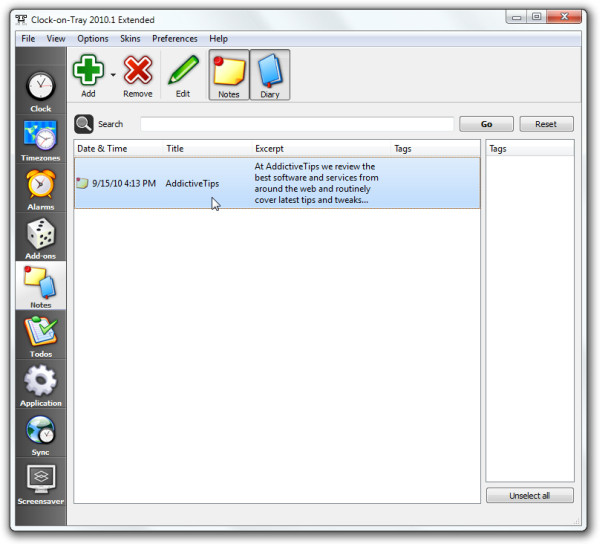Open the File menu
The image size is (600, 544).
[x=28, y=39]
